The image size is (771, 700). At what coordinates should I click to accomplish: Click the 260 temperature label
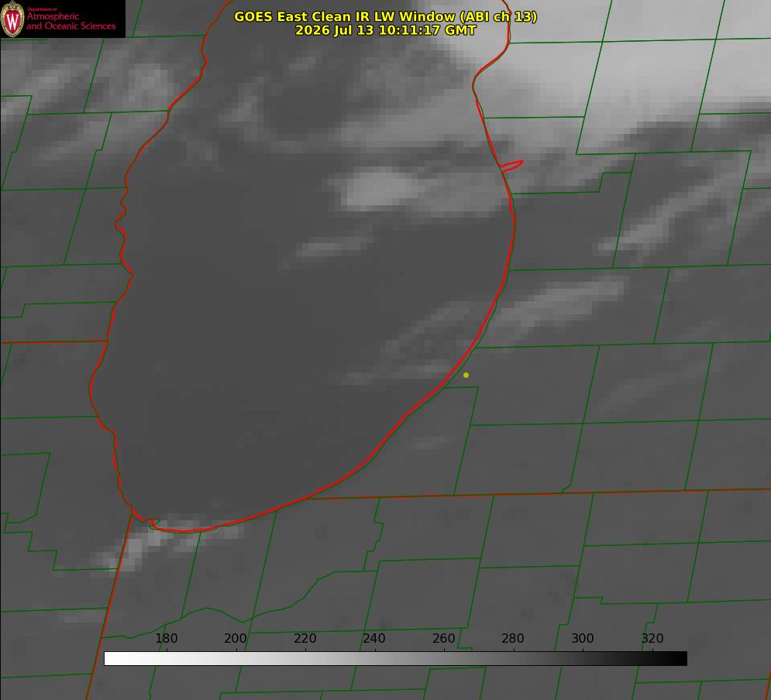[x=443, y=638]
